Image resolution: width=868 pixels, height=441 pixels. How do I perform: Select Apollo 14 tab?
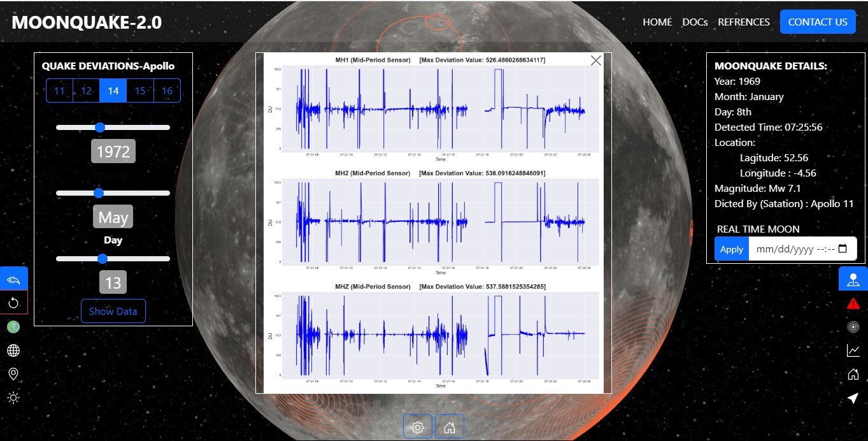(x=113, y=90)
